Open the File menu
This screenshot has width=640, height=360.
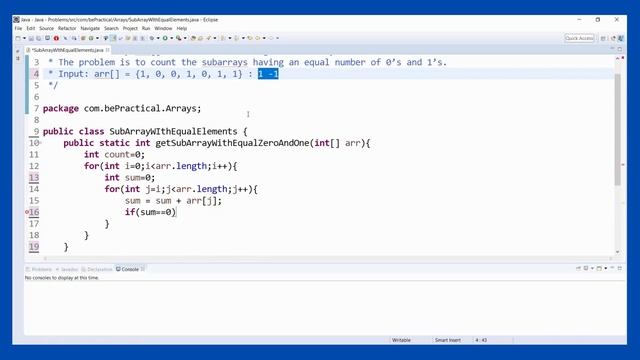point(18,28)
